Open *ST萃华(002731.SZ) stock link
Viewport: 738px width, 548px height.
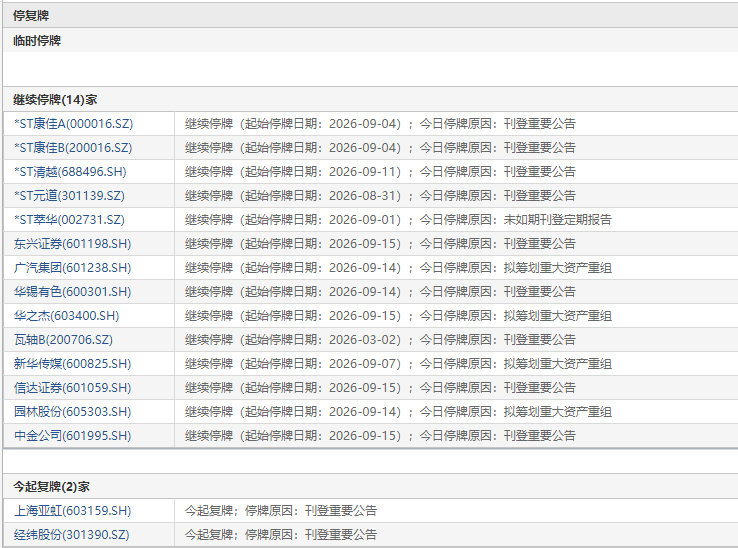pyautogui.click(x=69, y=220)
